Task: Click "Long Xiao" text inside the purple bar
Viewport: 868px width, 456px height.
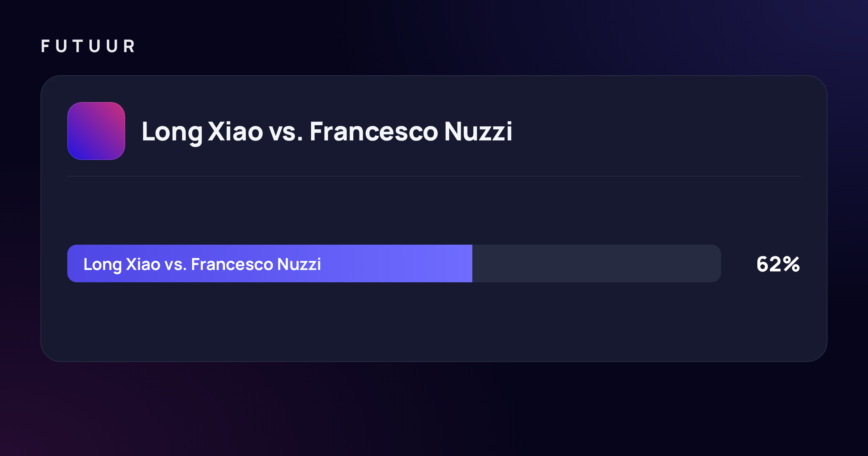Action: click(x=122, y=265)
